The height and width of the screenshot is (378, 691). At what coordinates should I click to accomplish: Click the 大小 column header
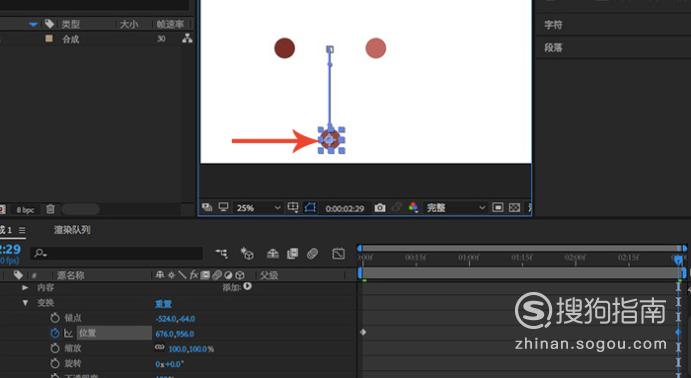pyautogui.click(x=129, y=24)
